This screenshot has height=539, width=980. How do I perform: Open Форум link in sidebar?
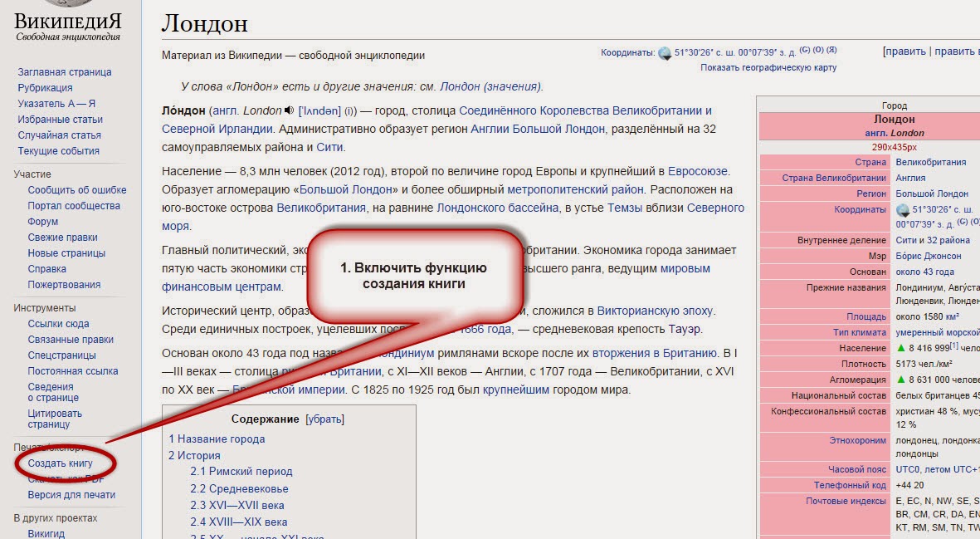(43, 222)
